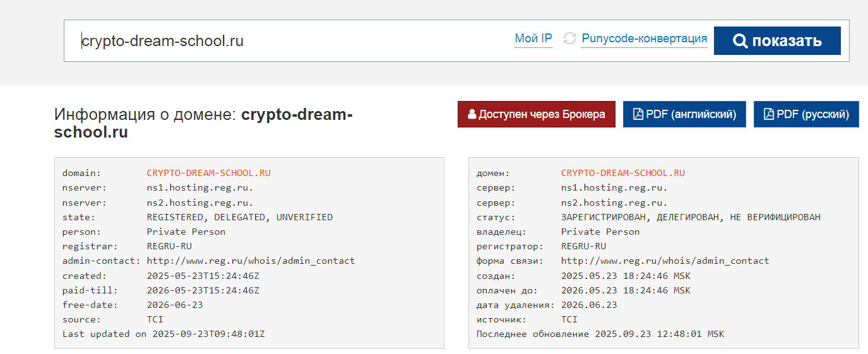
Task: Open the "Мой IP" link
Action: [533, 38]
